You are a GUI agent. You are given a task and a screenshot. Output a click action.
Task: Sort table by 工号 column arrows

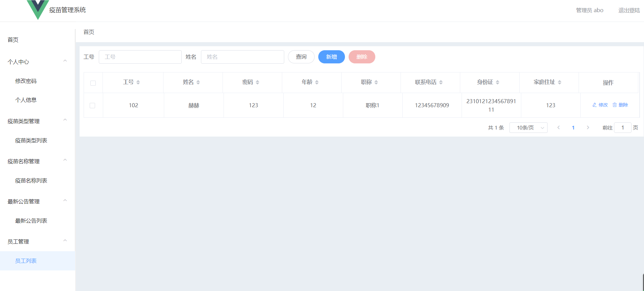[138, 82]
